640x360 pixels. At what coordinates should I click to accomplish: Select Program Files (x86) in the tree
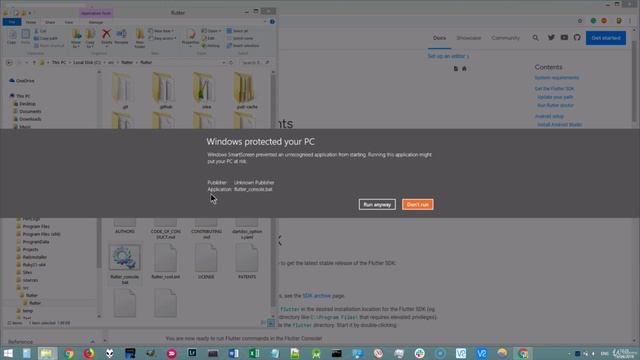click(x=38, y=234)
